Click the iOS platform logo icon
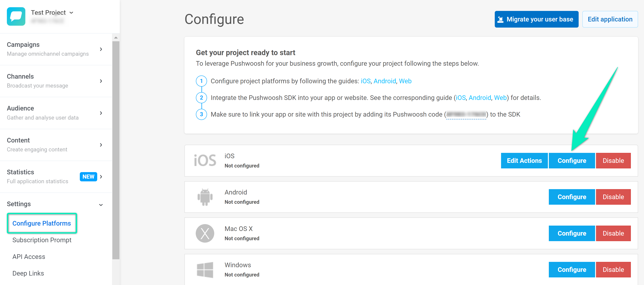The image size is (644, 285). (205, 160)
